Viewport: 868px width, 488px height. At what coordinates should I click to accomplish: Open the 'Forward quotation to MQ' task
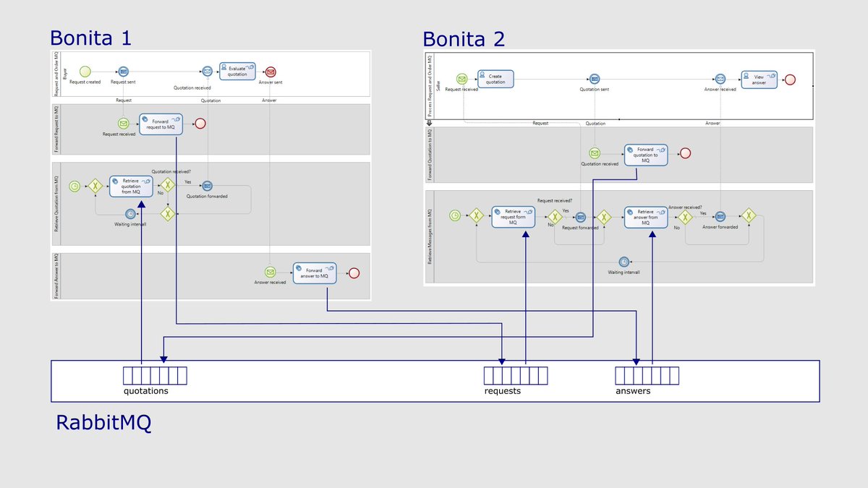(646, 153)
